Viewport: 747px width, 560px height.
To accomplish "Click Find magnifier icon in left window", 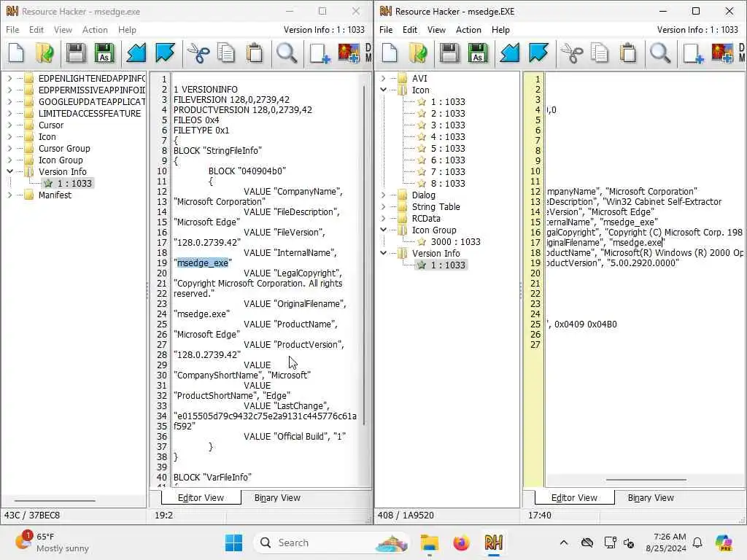I will pyautogui.click(x=287, y=52).
